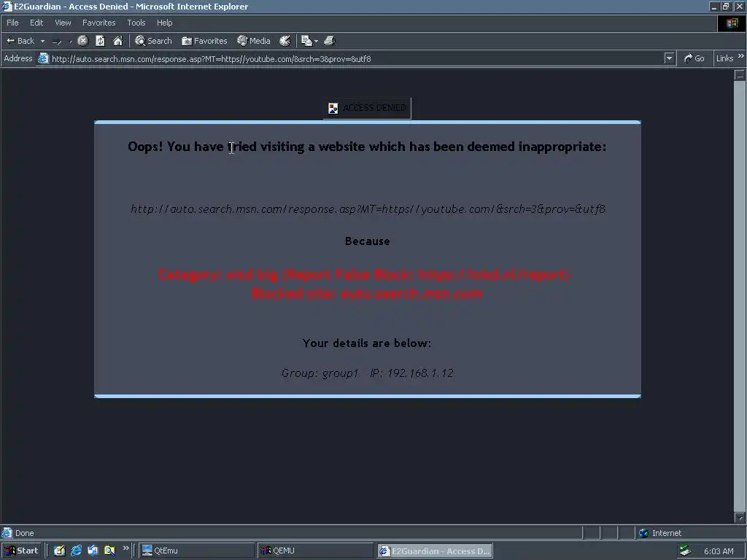Click the vertical scrollbar down arrow
The image size is (747, 560).
pos(740,517)
